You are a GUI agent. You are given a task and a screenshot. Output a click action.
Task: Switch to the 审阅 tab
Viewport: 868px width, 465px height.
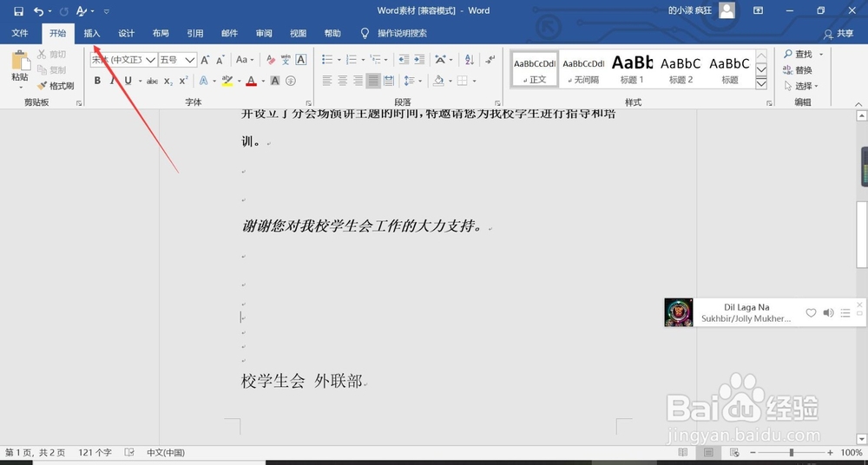(x=264, y=33)
